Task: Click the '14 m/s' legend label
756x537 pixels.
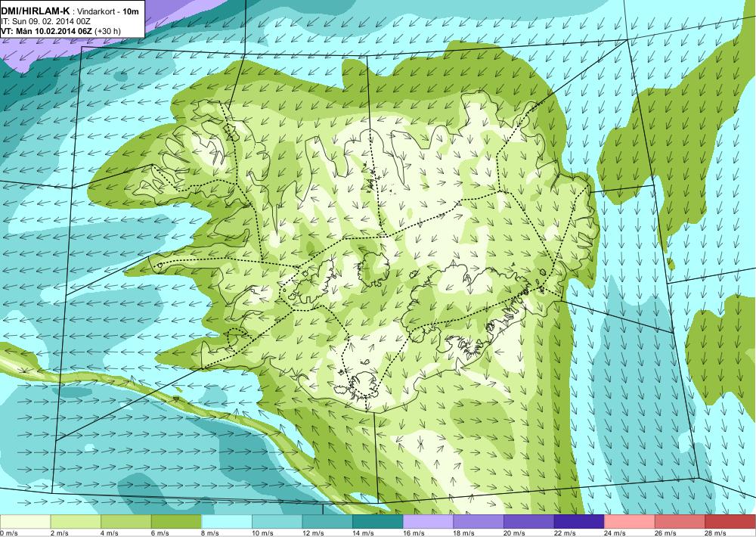Action: (x=363, y=533)
